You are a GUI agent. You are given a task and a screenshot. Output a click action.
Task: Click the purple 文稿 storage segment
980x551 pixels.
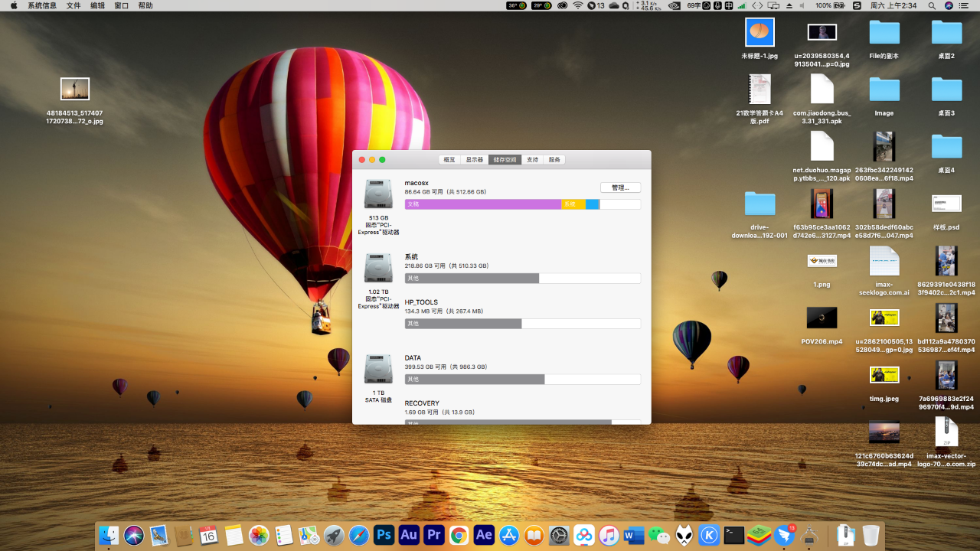coord(482,204)
